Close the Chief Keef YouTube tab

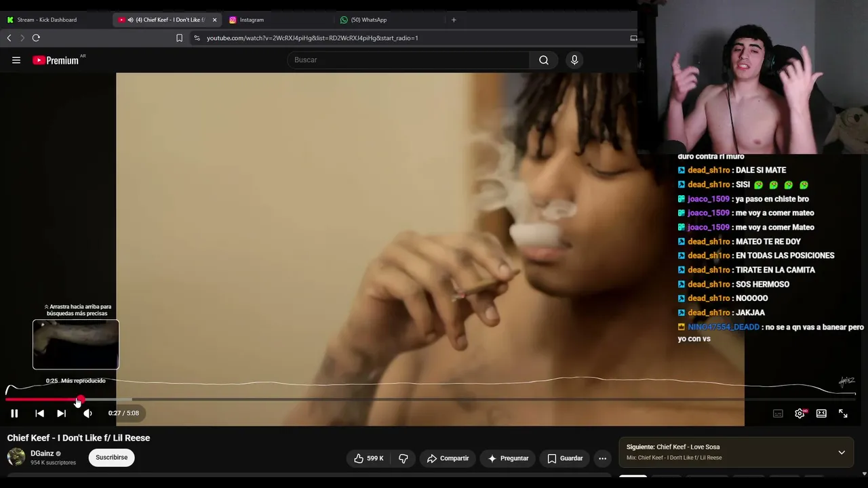click(x=214, y=20)
